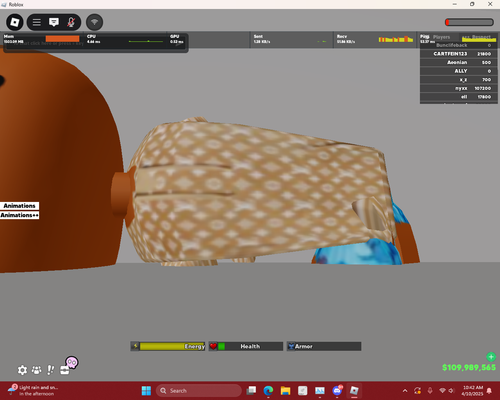Open Task View on the taskbar
The width and height of the screenshot is (500, 400).
pos(251,391)
